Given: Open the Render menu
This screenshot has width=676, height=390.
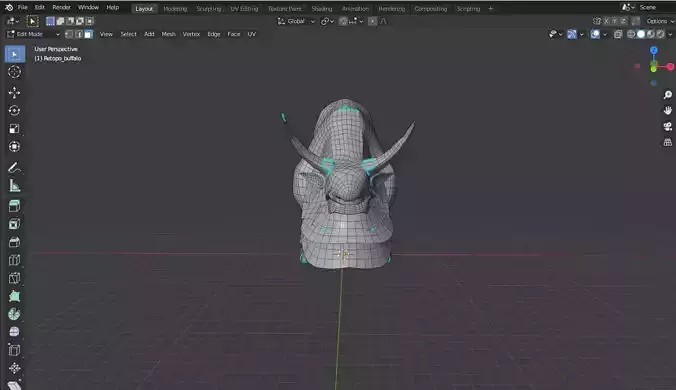Looking at the screenshot, I should click(x=61, y=7).
